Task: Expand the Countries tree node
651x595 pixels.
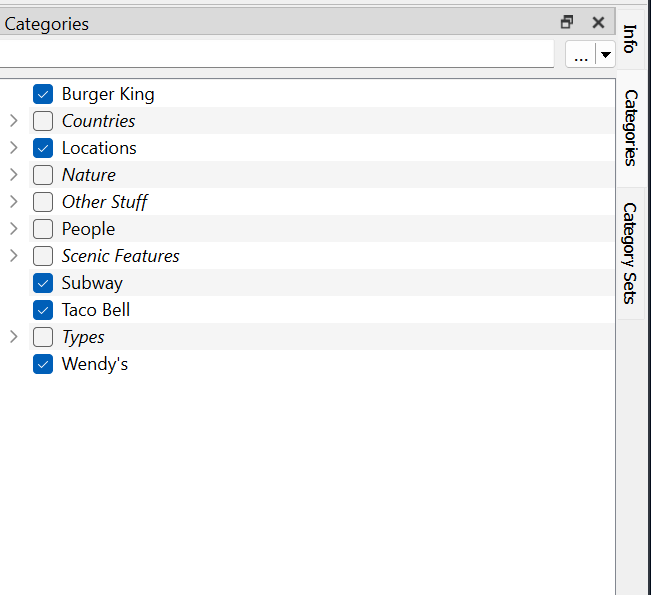Action: point(13,121)
